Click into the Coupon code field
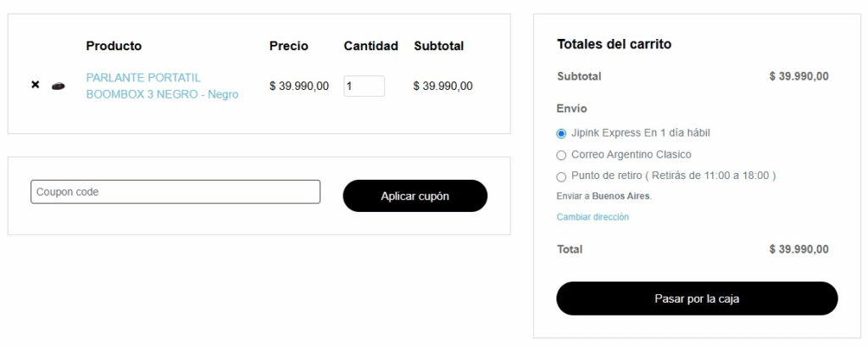The height and width of the screenshot is (346, 868). 175,192
